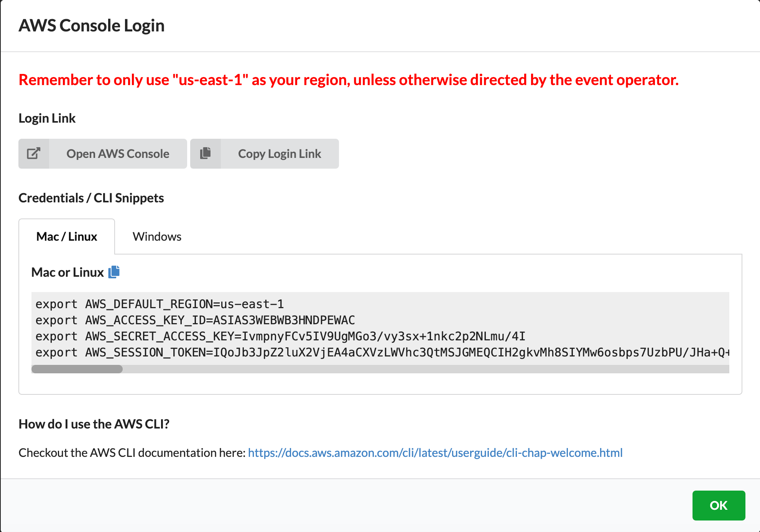Click the AWS Console Login title
This screenshot has width=760, height=532.
click(x=92, y=26)
